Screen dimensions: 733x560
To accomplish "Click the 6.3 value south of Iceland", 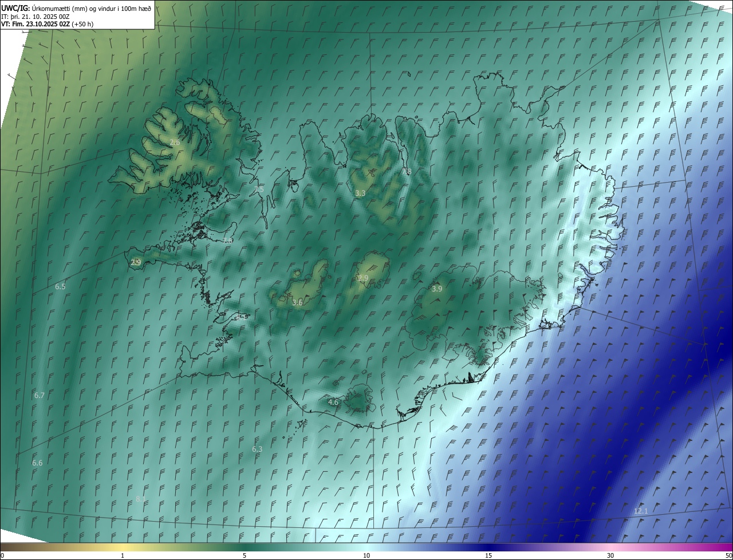I will pyautogui.click(x=257, y=449).
